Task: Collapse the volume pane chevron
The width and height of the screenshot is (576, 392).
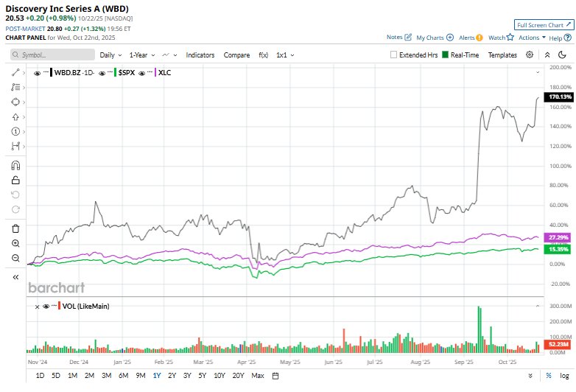Action: click(538, 306)
